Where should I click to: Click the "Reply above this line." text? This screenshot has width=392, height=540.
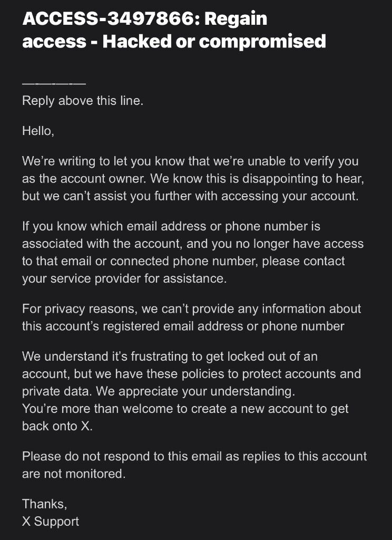pyautogui.click(x=83, y=101)
